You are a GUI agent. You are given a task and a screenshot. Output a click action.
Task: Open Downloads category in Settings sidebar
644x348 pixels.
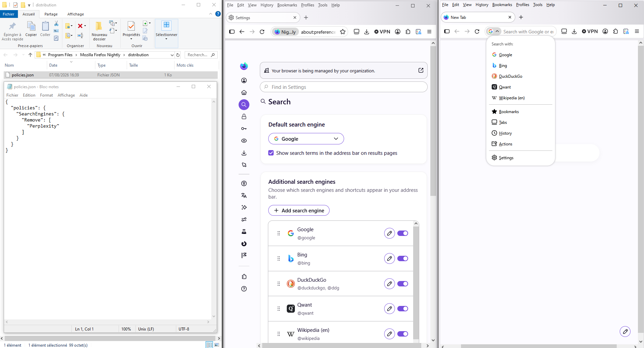pos(244,153)
